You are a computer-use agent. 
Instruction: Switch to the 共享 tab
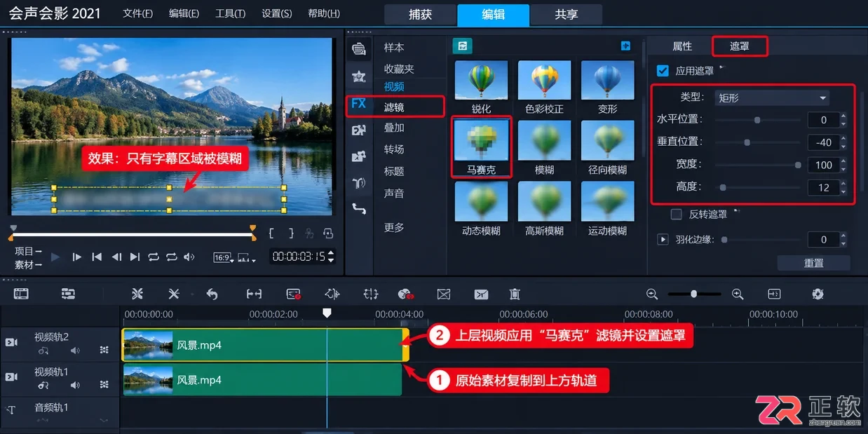(566, 14)
